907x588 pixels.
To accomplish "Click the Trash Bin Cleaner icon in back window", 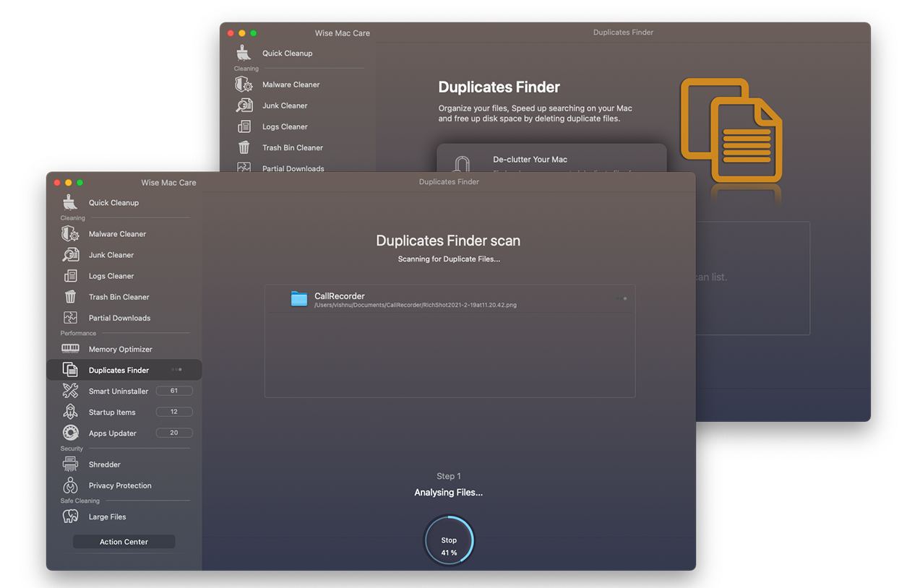I will coord(244,147).
